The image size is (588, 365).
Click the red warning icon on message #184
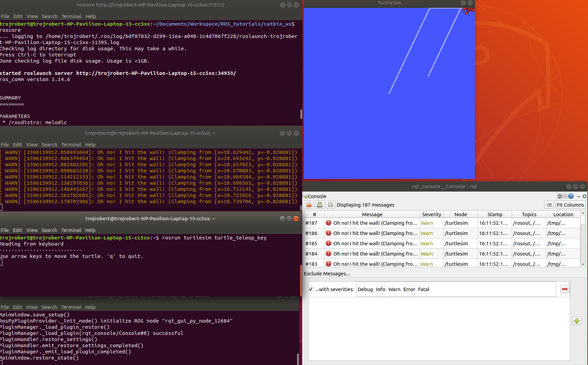tap(329, 253)
